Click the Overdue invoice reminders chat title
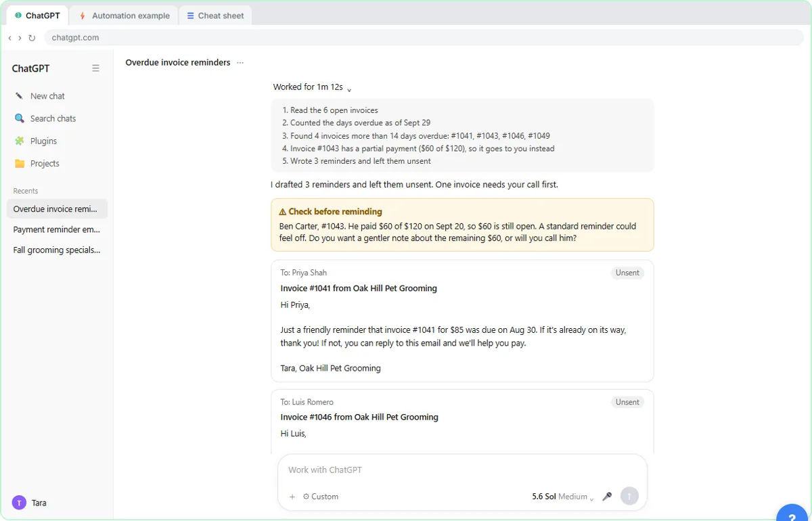Screen dimensions: 812x521 (178, 62)
